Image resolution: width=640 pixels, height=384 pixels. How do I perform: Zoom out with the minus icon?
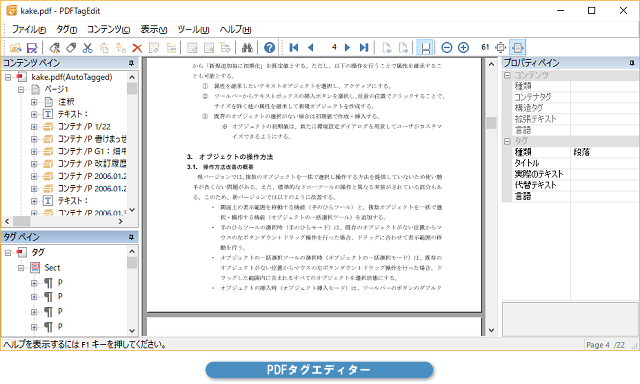447,48
